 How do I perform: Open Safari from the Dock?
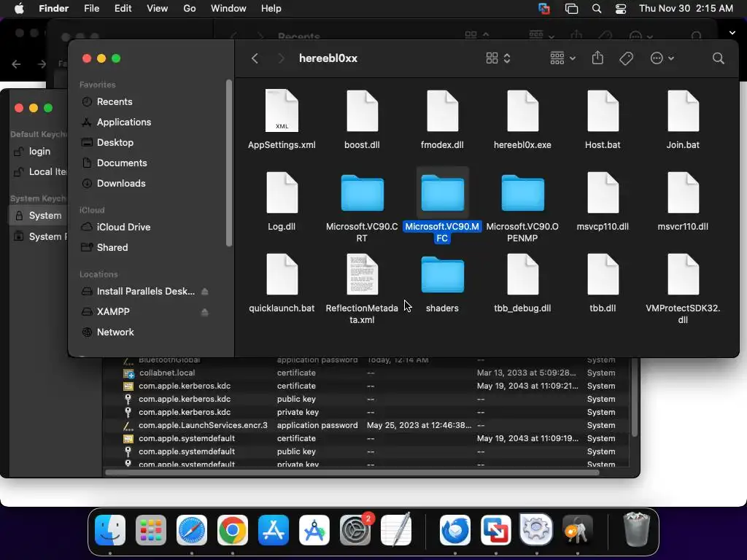192,529
